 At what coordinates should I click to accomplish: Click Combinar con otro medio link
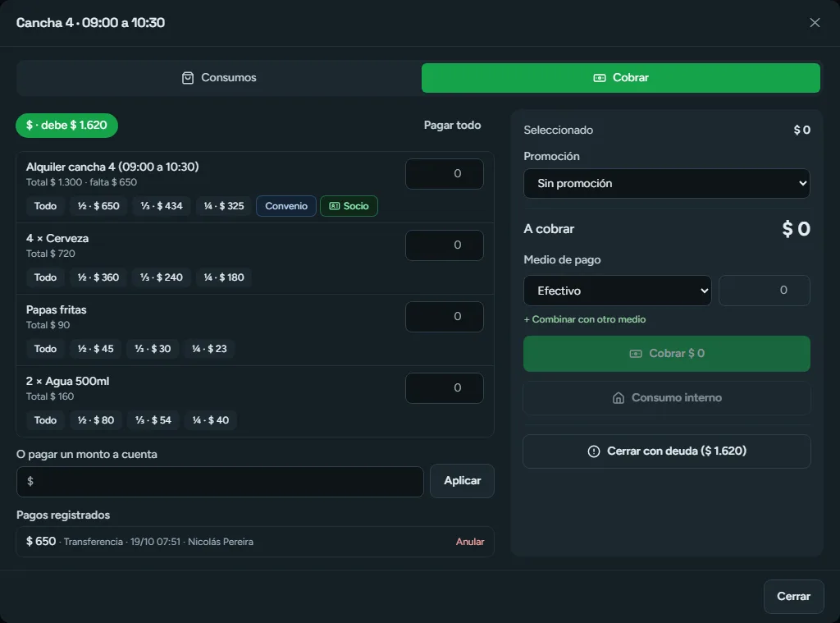(584, 319)
